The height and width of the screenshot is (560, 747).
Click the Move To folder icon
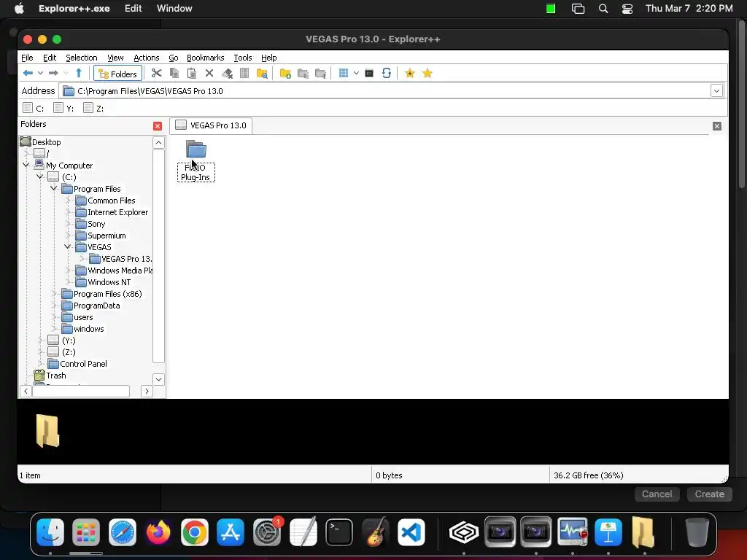(321, 74)
